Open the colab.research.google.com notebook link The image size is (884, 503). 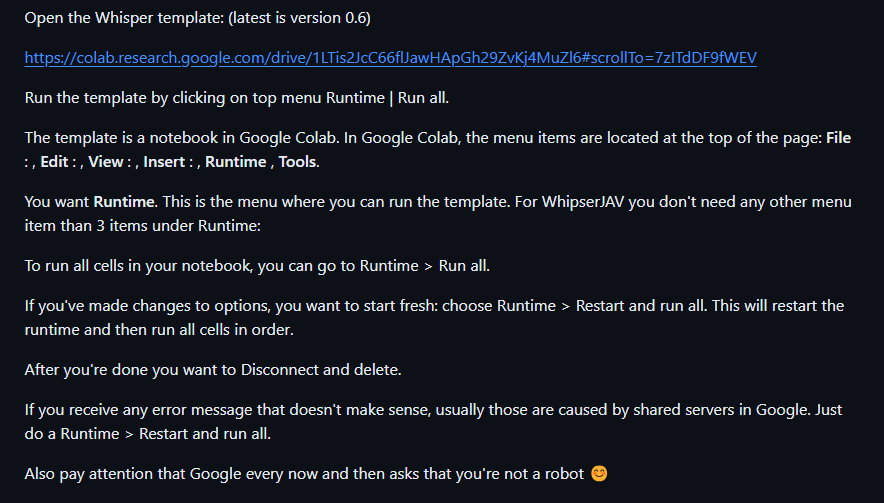click(x=390, y=58)
